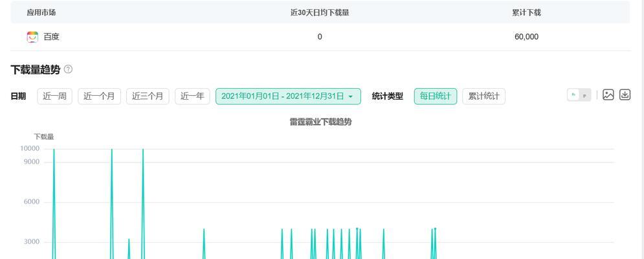Image resolution: width=644 pixels, height=259 pixels.
Task: Choose 累计统计 statistics type
Action: (x=484, y=96)
